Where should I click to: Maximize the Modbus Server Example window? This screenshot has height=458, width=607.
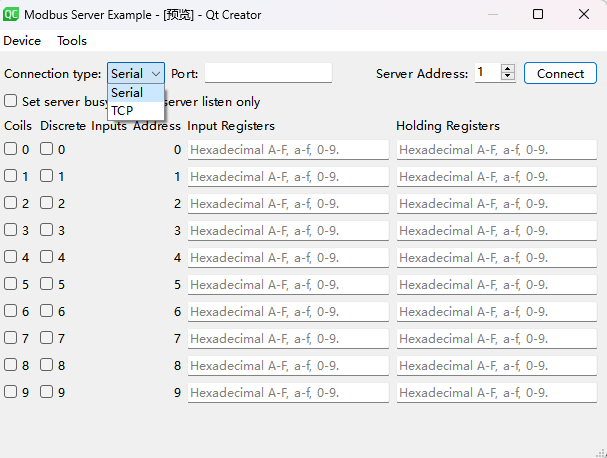click(538, 14)
